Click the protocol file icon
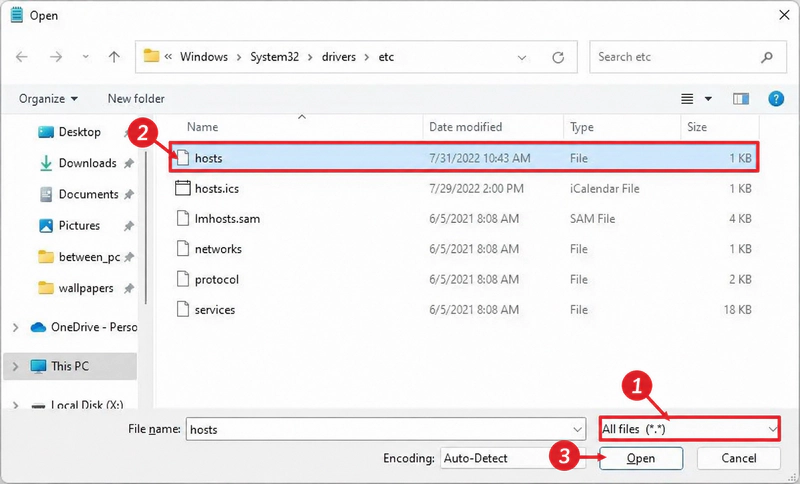 coord(183,279)
